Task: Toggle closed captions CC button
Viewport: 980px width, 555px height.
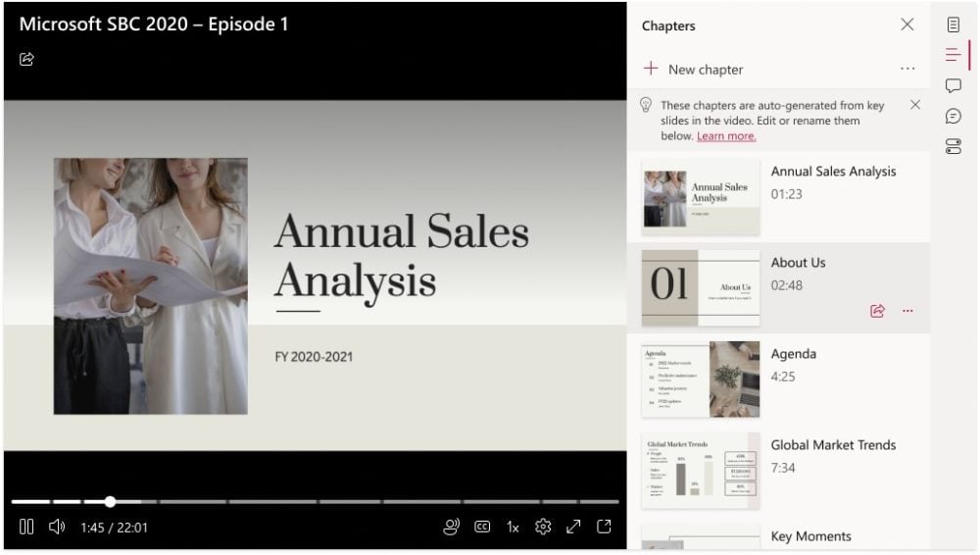Action: pos(482,527)
